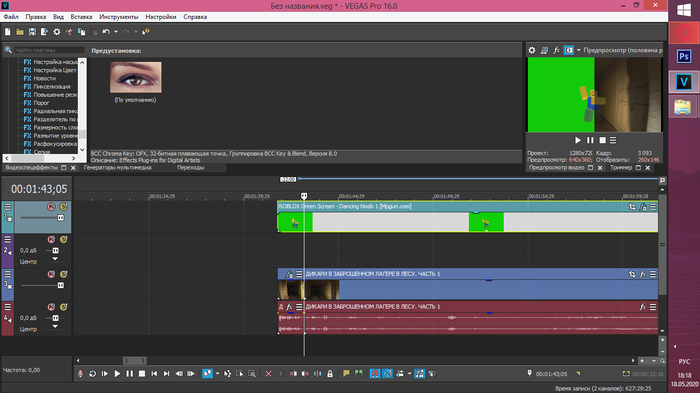700x393 pixels.
Task: Toggle split screen view in preview
Action: (x=568, y=50)
